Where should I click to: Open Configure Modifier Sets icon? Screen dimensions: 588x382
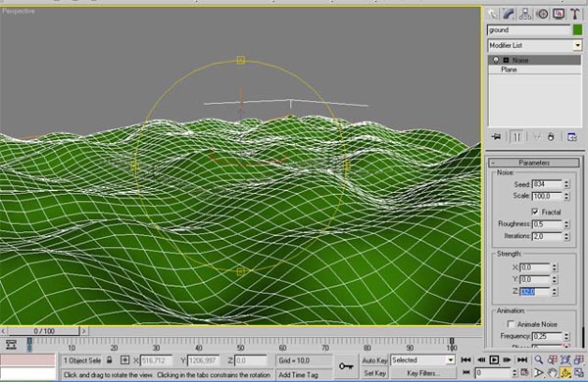(x=572, y=137)
